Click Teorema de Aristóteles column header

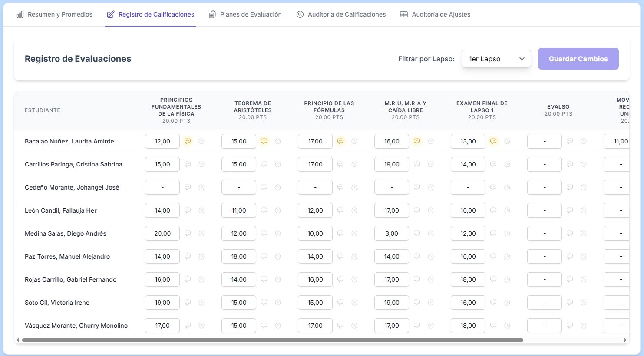pos(253,110)
